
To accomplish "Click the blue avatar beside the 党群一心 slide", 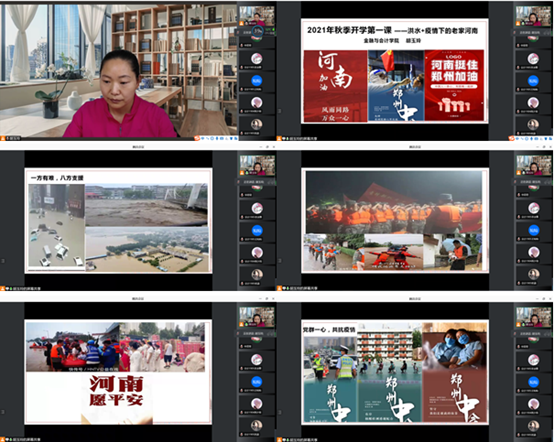I will [533, 382].
